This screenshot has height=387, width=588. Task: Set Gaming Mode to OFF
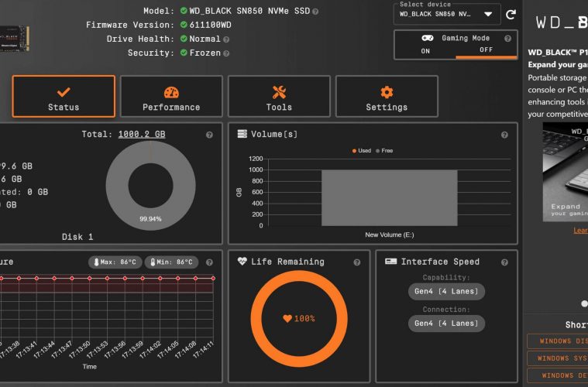click(486, 50)
